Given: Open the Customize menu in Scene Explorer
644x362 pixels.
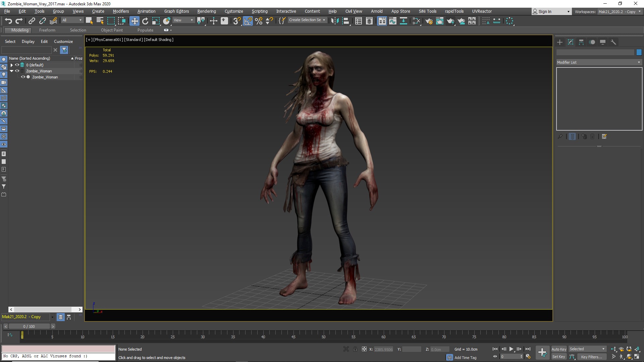Looking at the screenshot, I should tap(63, 42).
